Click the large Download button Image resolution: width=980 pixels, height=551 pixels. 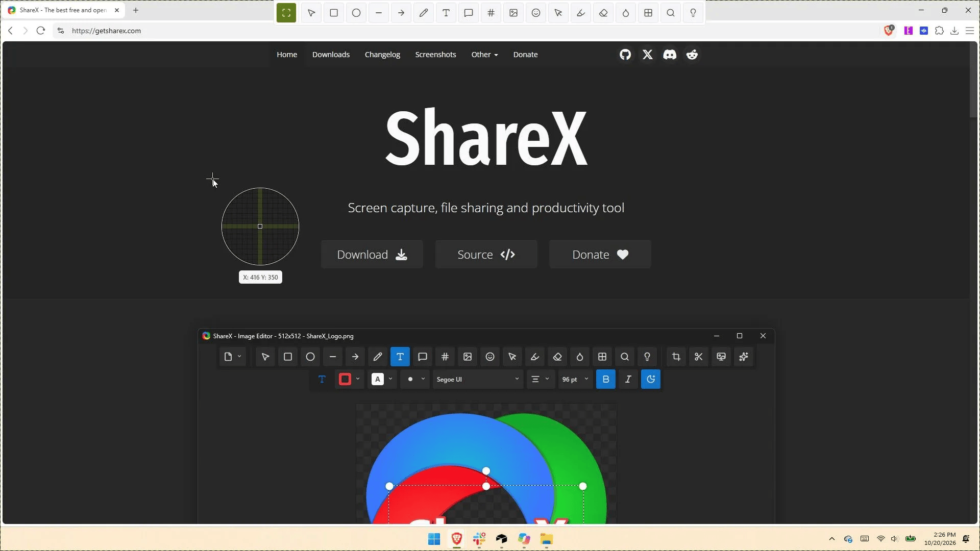coord(372,255)
